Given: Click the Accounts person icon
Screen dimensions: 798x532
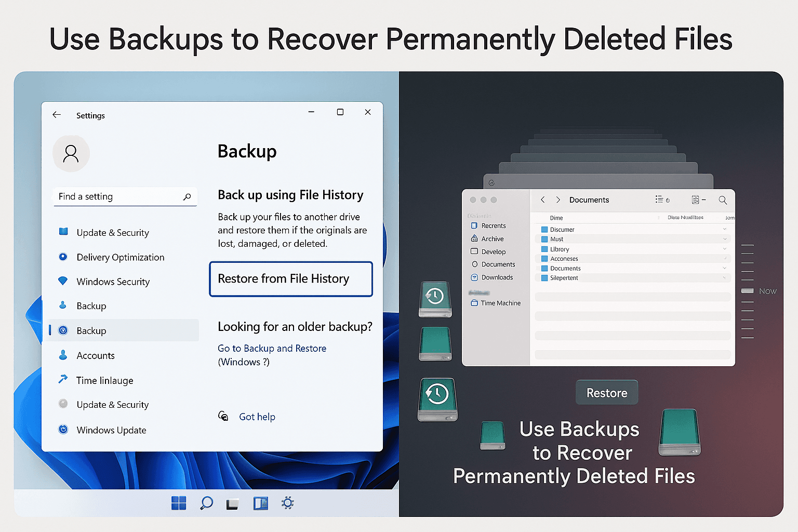Looking at the screenshot, I should click(x=63, y=355).
